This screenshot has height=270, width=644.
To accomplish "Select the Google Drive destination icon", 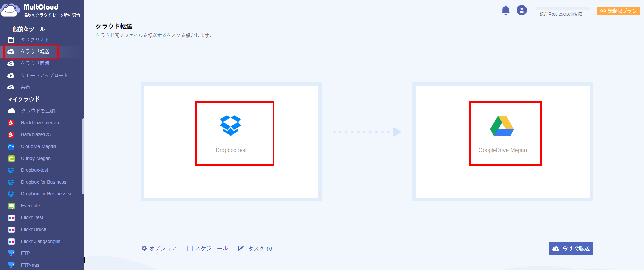I will 502,126.
